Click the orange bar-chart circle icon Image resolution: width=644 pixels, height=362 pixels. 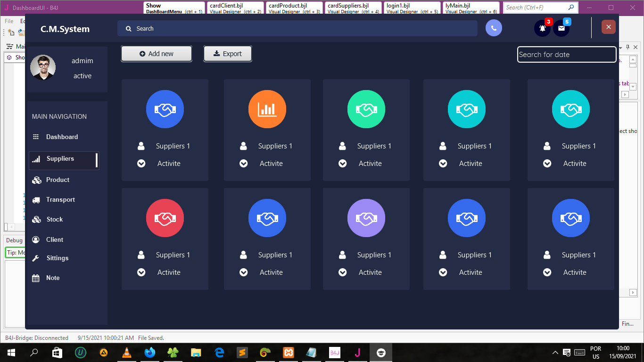tap(267, 109)
